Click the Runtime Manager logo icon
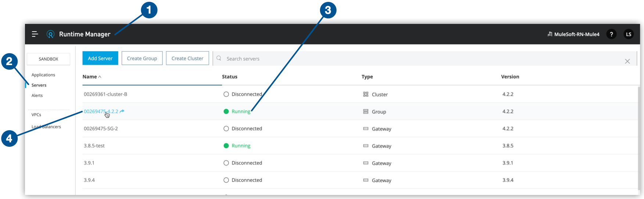This screenshot has width=644, height=199. [50, 34]
